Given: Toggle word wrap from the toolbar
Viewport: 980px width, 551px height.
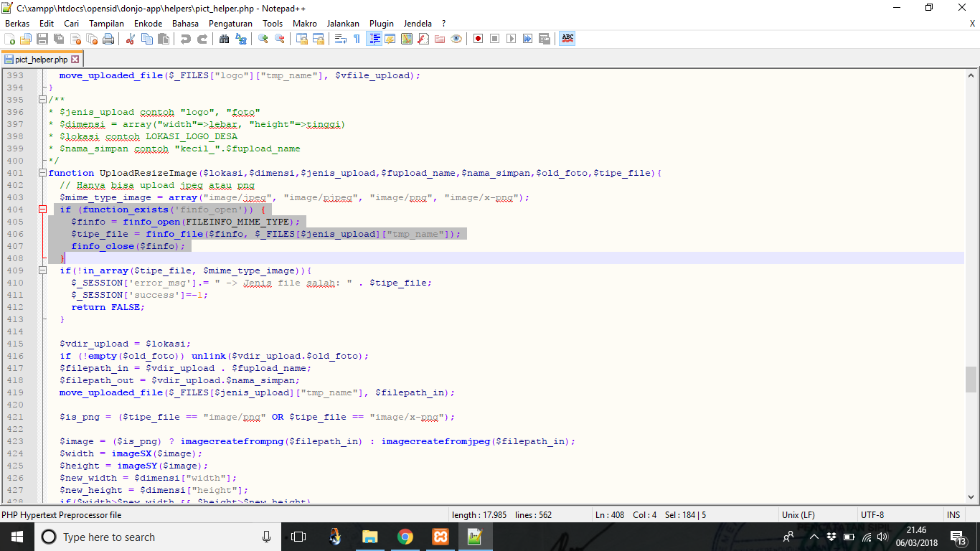Looking at the screenshot, I should 341,39.
